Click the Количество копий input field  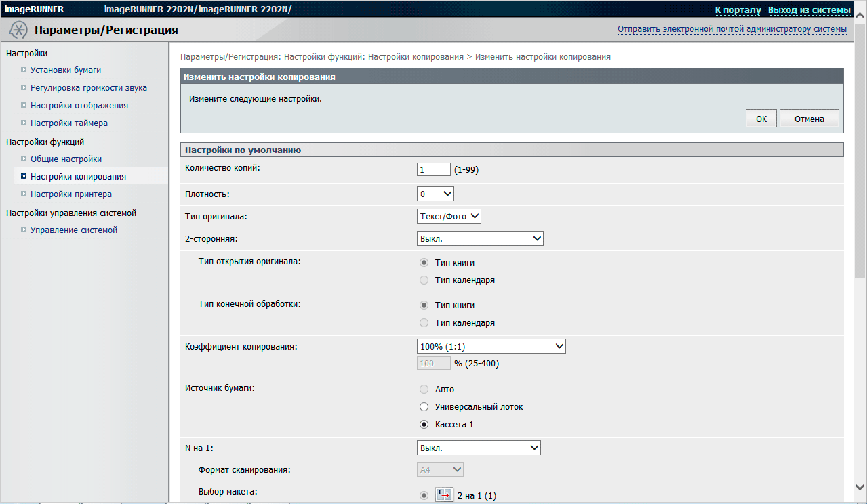[x=434, y=170]
